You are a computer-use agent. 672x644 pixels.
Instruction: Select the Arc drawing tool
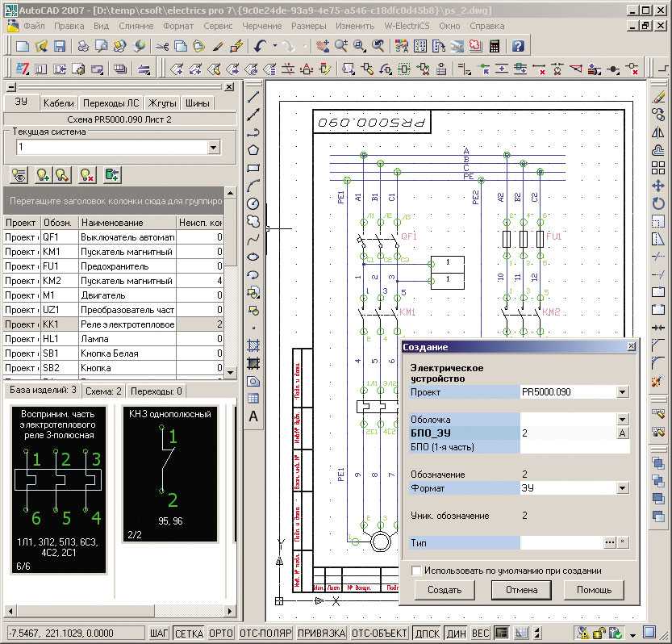pos(253,186)
